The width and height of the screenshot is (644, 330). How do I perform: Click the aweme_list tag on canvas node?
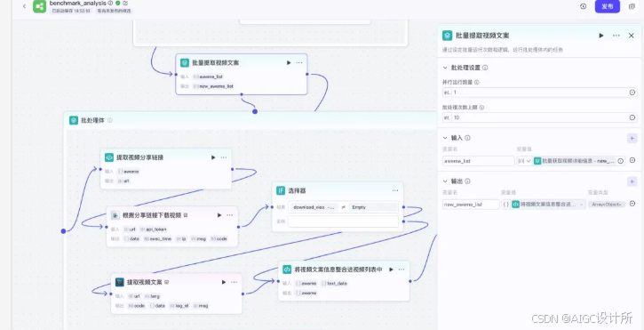[x=208, y=76]
